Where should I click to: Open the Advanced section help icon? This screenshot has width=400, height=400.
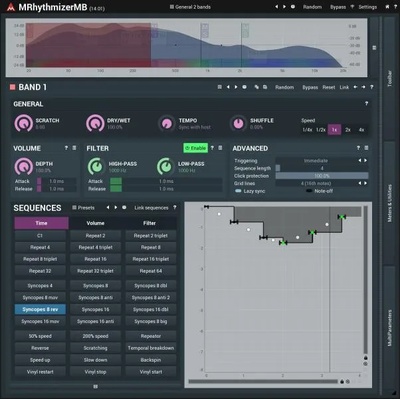[358, 148]
